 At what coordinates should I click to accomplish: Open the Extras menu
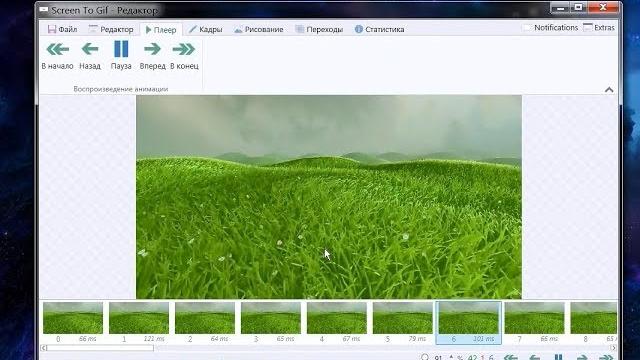[599, 28]
